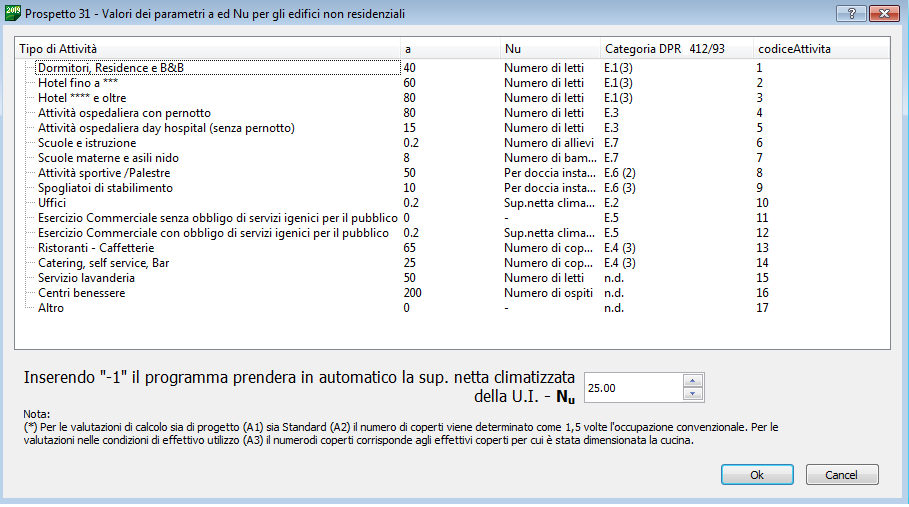This screenshot has height=507, width=909.
Task: Close the Prospetto 31 dialog window
Action: coord(882,14)
